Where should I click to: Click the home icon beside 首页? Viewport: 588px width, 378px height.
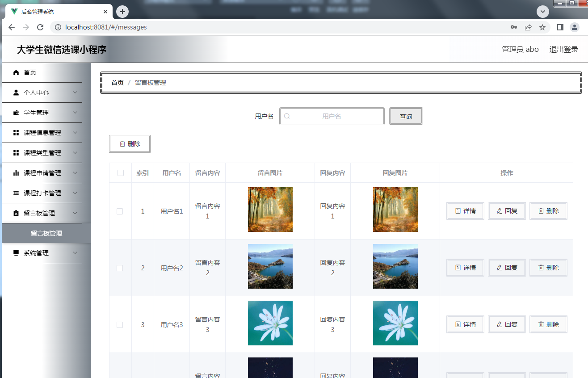point(16,72)
